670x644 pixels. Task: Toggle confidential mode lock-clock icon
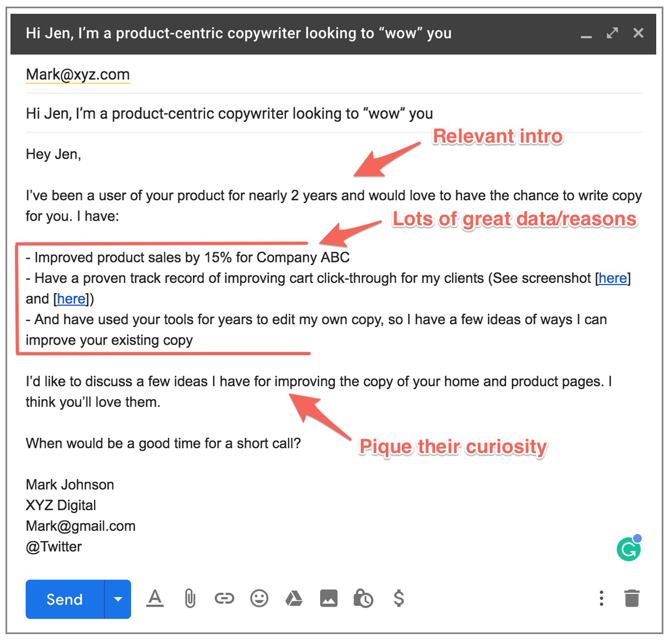[x=363, y=598]
